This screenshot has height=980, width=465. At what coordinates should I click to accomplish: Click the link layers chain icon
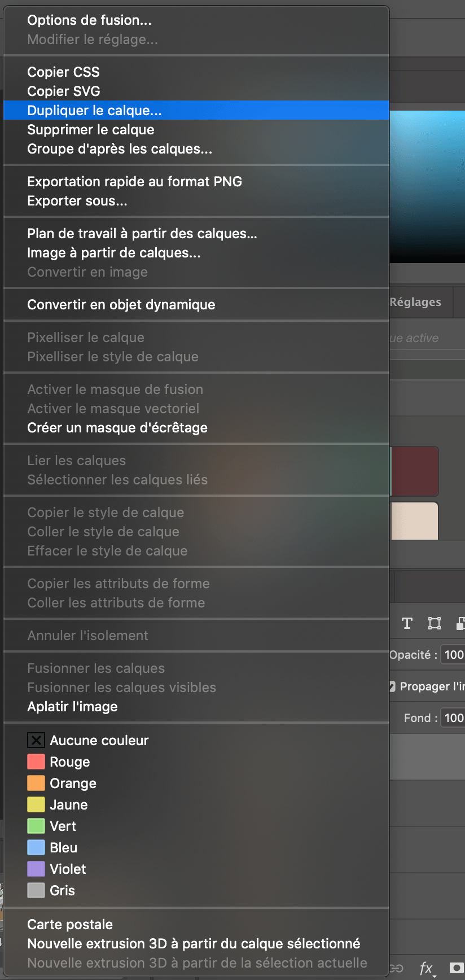click(397, 969)
